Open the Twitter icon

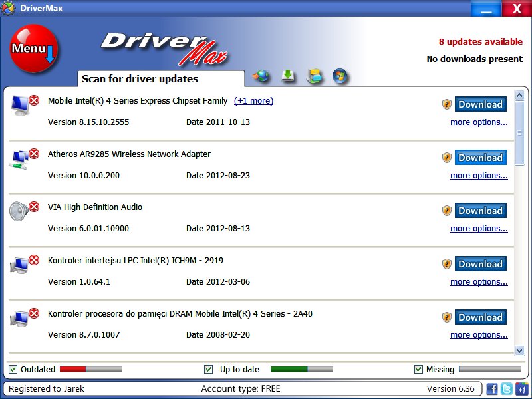click(507, 389)
